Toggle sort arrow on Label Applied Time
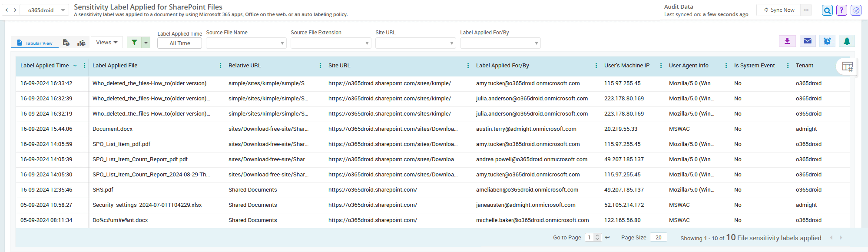Screen dimensions: 868x252 pyautogui.click(x=75, y=66)
